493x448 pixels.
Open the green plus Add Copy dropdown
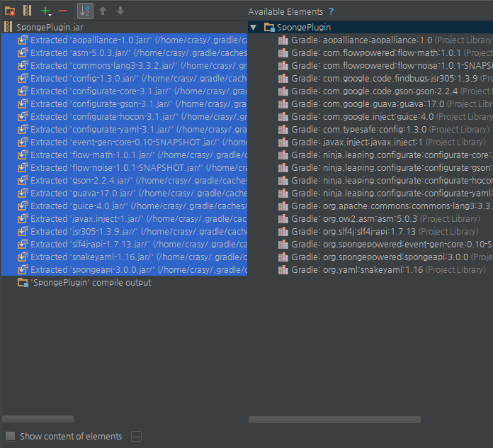point(46,11)
